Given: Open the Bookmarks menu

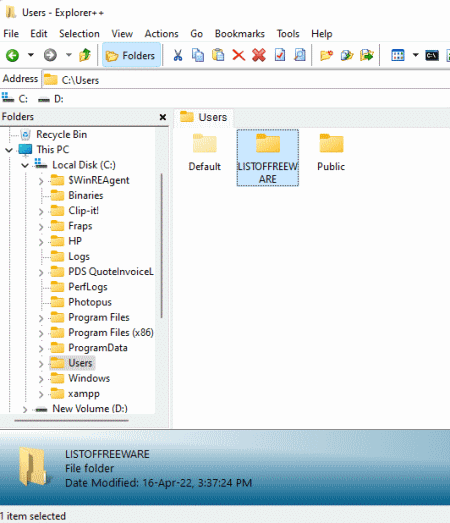Looking at the screenshot, I should point(240,34).
